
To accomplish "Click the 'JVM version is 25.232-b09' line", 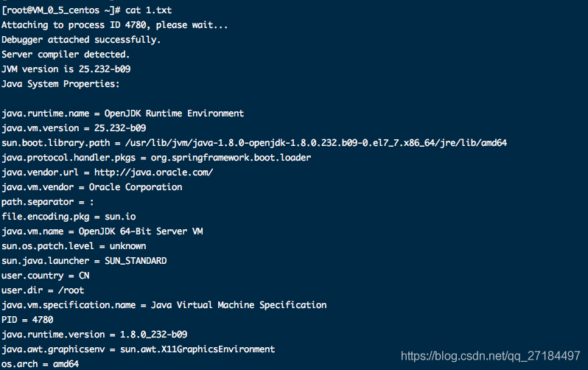I will [x=66, y=69].
